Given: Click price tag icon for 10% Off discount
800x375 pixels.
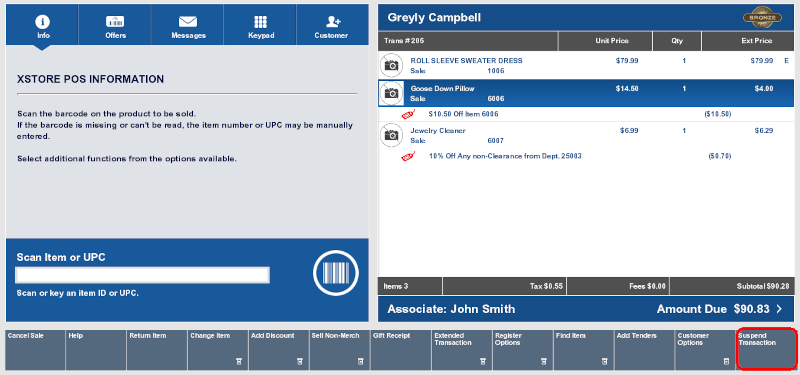Looking at the screenshot, I should [408, 156].
